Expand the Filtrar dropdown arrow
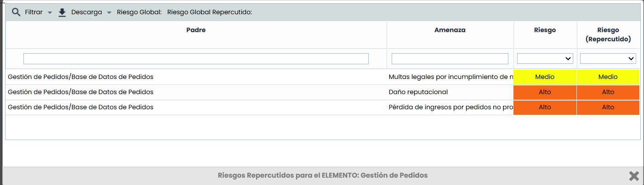This screenshot has width=644, height=185. click(x=50, y=12)
